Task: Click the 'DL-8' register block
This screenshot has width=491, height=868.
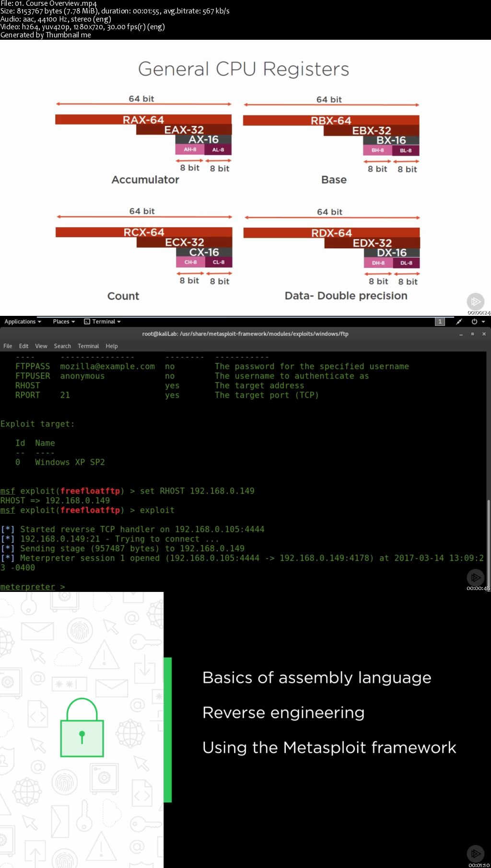Action: point(406,263)
